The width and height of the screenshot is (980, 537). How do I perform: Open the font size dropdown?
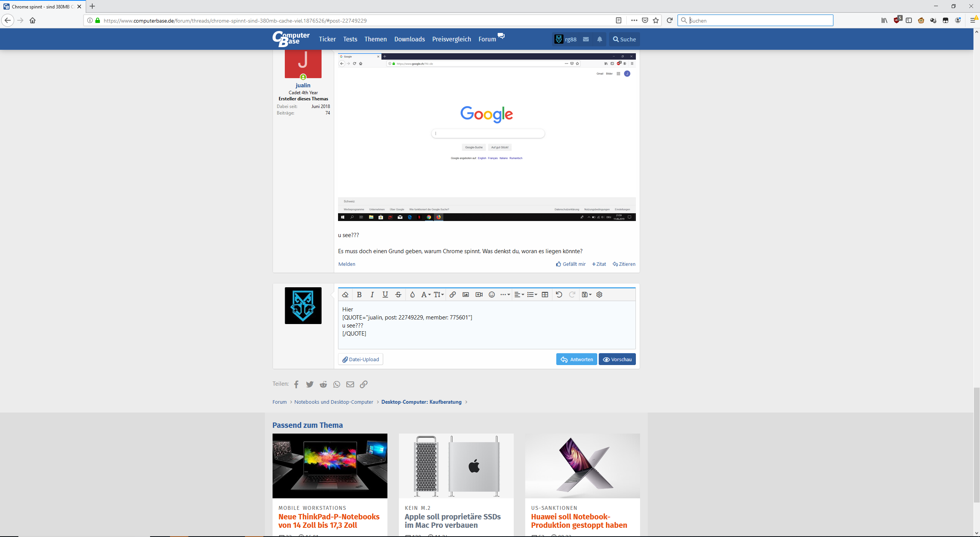(x=439, y=295)
